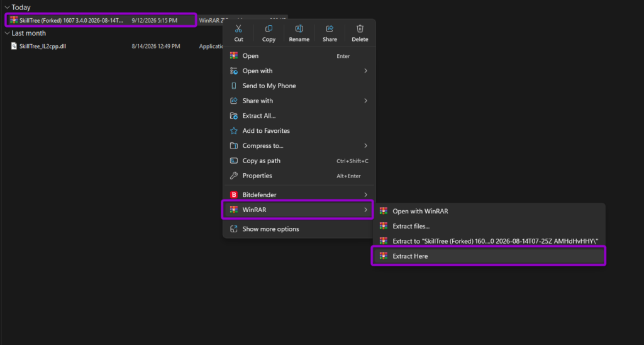This screenshot has height=345, width=644.
Task: Click the Compress to folder icon
Action: point(234,145)
